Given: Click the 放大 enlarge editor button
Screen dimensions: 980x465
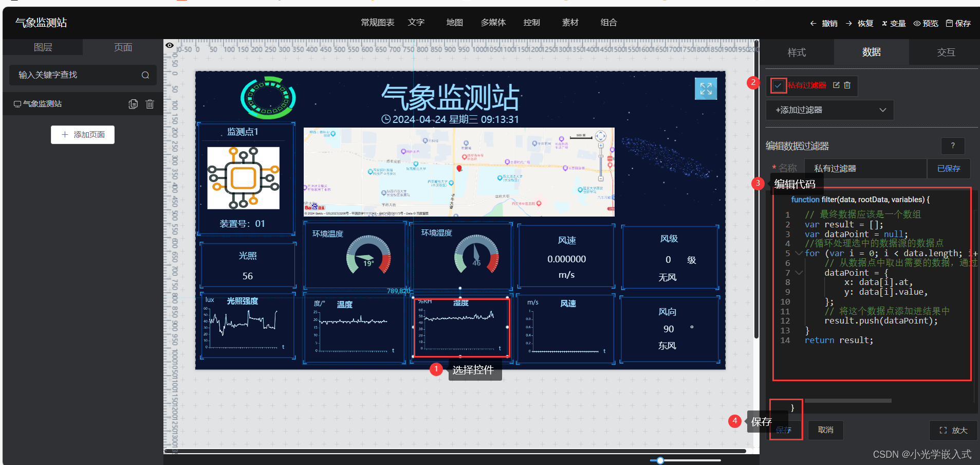Looking at the screenshot, I should click(x=953, y=431).
